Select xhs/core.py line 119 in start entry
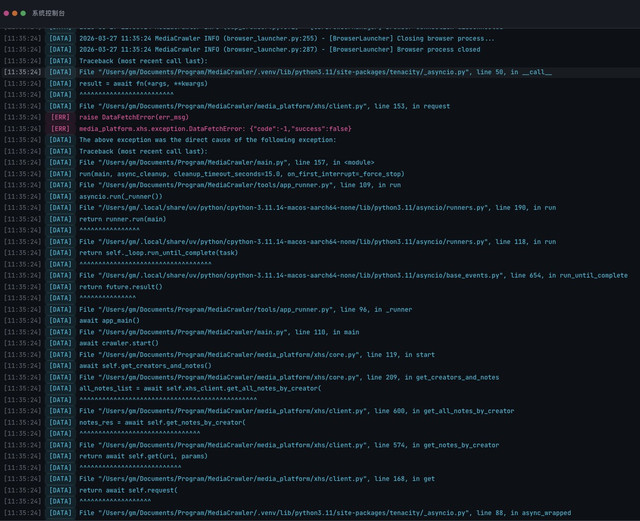 click(x=257, y=355)
